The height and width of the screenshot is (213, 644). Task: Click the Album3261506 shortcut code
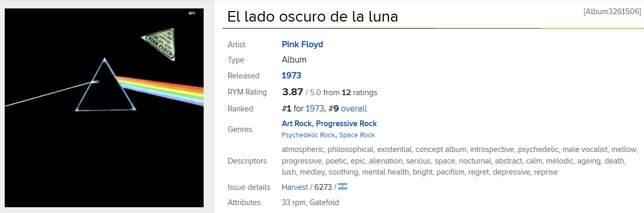[x=612, y=12]
